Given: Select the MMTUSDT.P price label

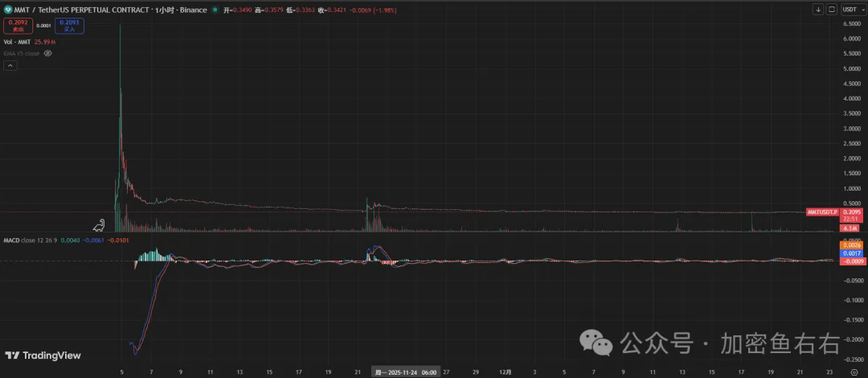Looking at the screenshot, I should click(823, 212).
